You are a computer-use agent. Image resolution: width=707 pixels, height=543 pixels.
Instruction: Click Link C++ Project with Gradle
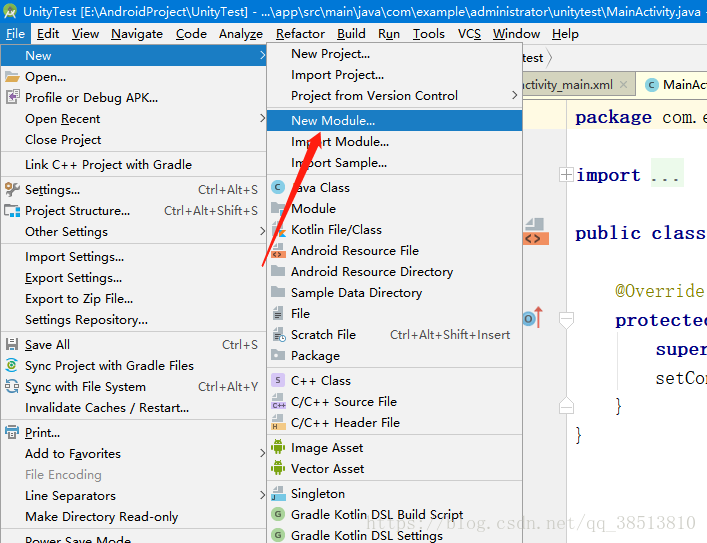(x=133, y=165)
